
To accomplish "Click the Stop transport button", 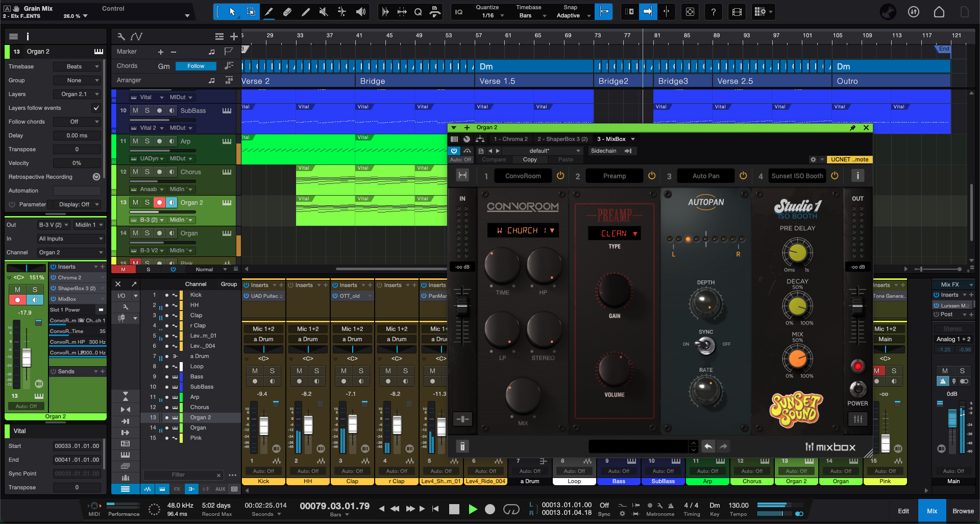I will pos(454,509).
